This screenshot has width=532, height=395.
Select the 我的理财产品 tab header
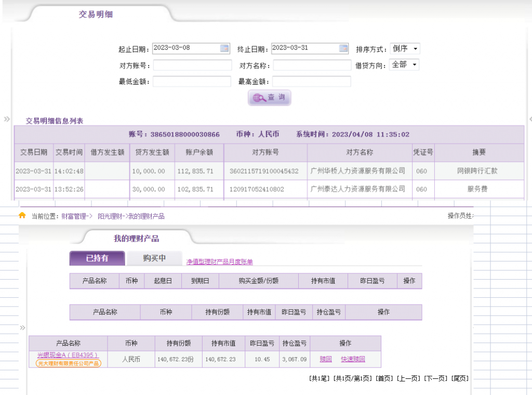click(136, 238)
